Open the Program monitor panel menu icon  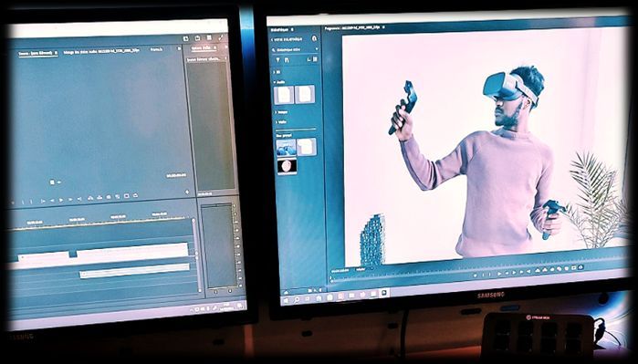383,27
